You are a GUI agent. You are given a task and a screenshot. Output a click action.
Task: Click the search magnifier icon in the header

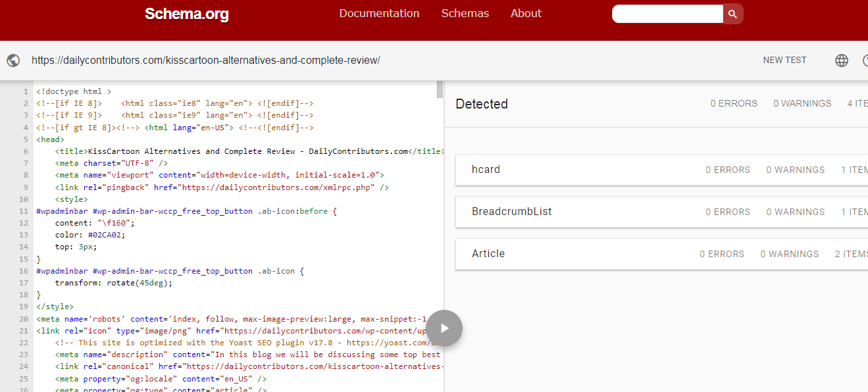tap(732, 13)
